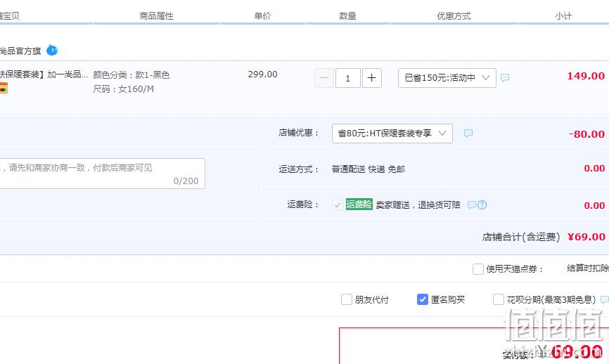Click the 颜色分类：款1-黑色 attribute text
Viewport: 609px width, 364px height.
coord(132,75)
